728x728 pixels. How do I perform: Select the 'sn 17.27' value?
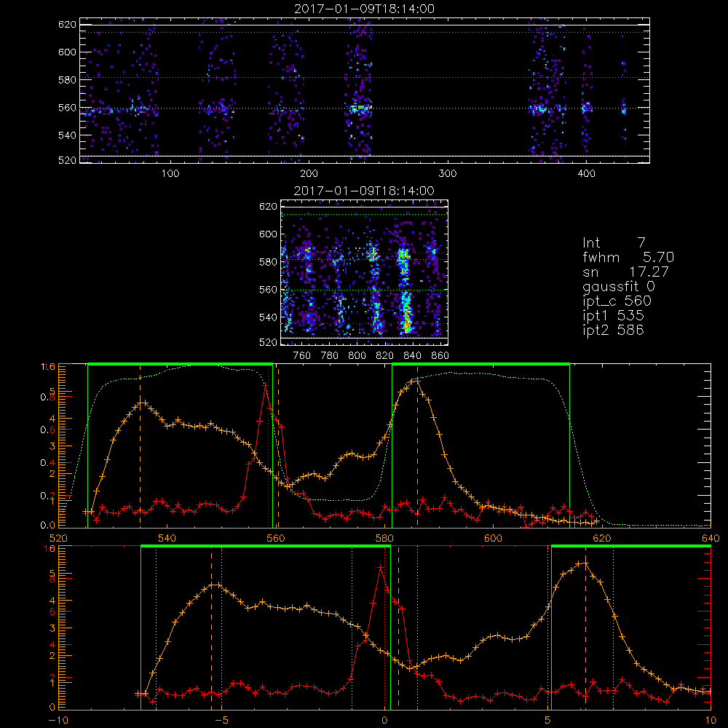click(625, 272)
